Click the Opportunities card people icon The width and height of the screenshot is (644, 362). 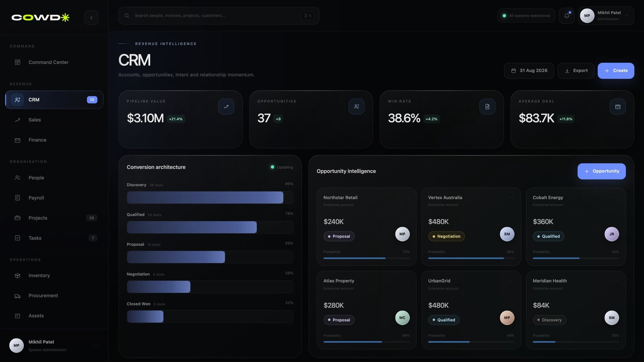357,107
